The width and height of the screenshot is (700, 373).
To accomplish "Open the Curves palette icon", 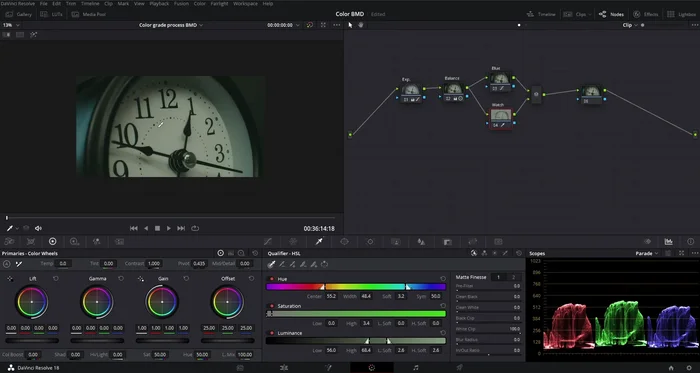I will click(x=267, y=241).
